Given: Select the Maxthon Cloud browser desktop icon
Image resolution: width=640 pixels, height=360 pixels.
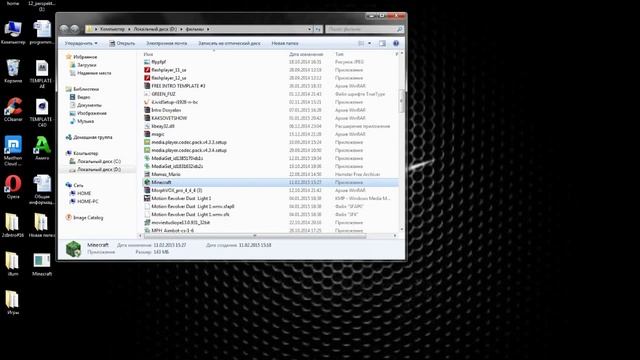Looking at the screenshot, I should click(13, 151).
